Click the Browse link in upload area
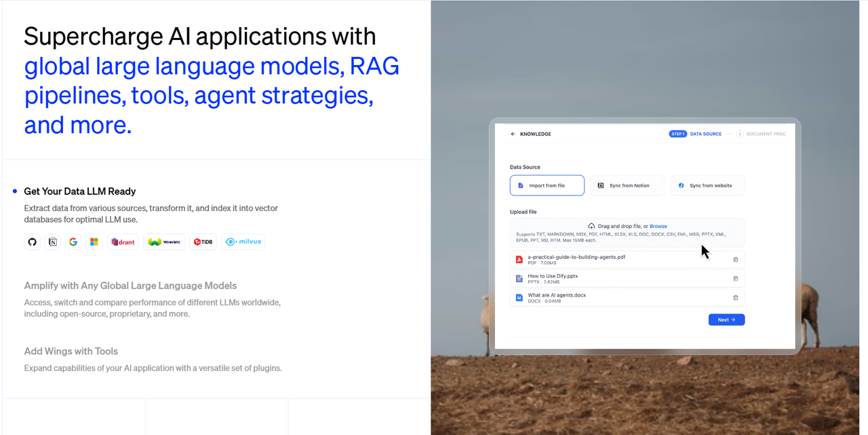This screenshot has width=868, height=435. point(658,226)
